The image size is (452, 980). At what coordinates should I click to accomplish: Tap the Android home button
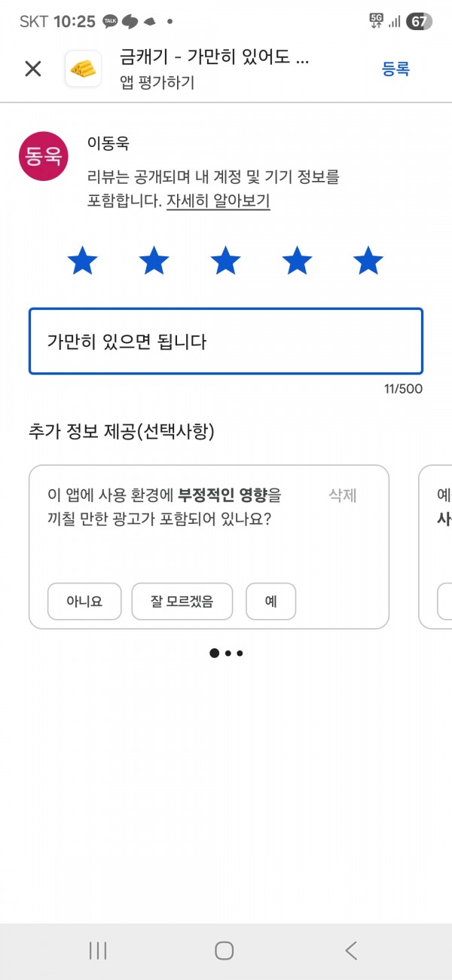click(x=224, y=951)
